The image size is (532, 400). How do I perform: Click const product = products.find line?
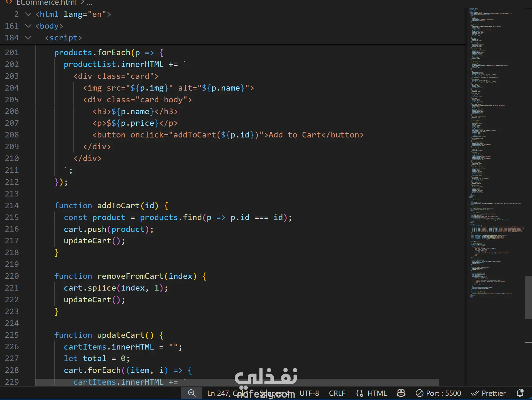(178, 217)
